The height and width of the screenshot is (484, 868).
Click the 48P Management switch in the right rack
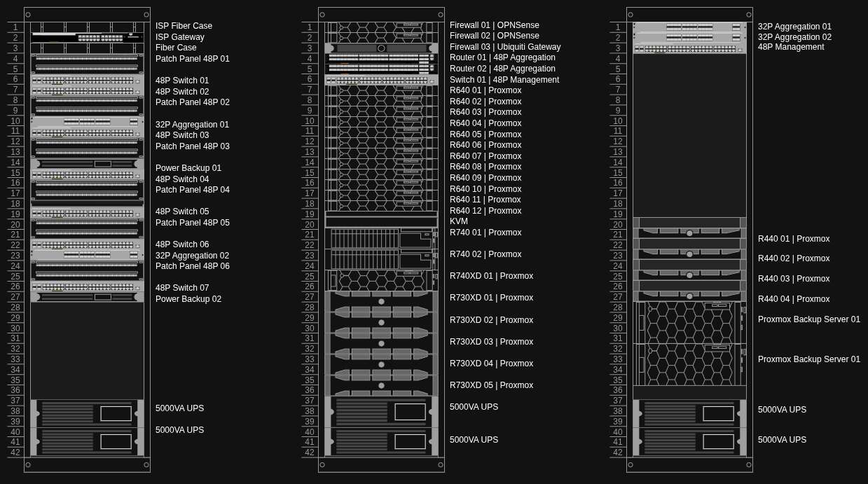(689, 48)
